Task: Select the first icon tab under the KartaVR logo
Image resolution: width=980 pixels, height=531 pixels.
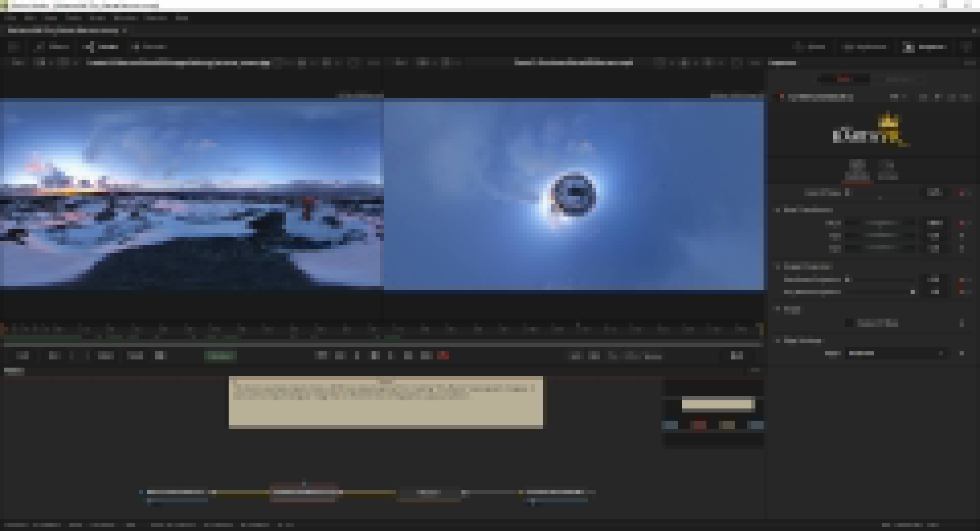Action: click(857, 171)
